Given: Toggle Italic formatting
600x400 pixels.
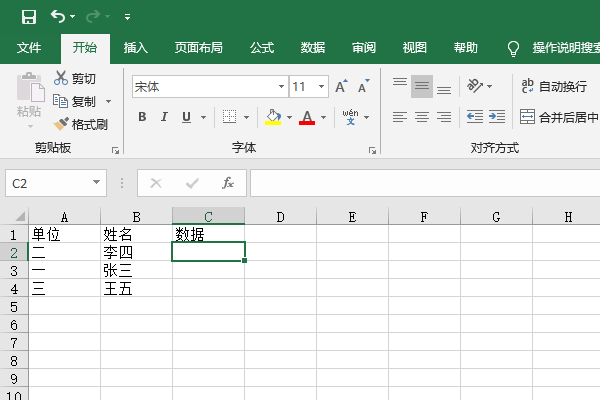Looking at the screenshot, I should [165, 117].
